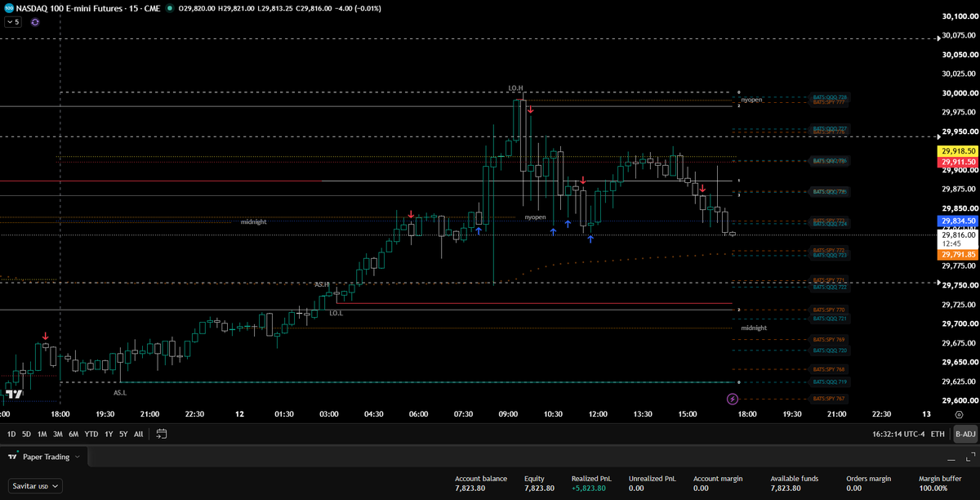Image resolution: width=980 pixels, height=500 pixels.
Task: Select the 1M date range
Action: [42, 434]
